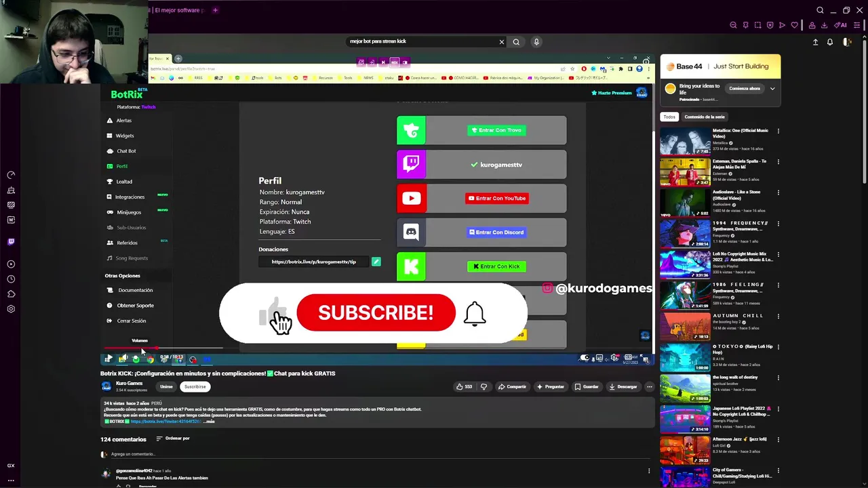Click the YouTube search magnifier button
Image resolution: width=868 pixels, height=488 pixels.
516,42
